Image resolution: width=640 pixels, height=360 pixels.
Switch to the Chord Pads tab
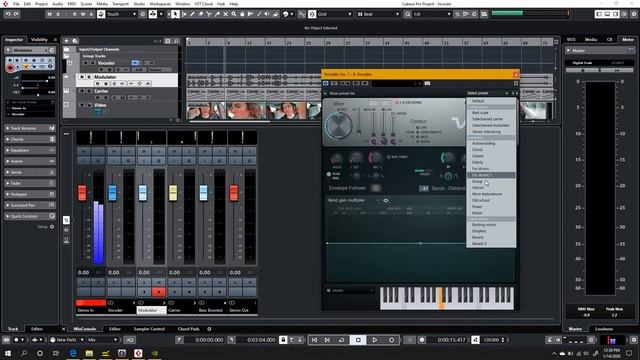point(188,329)
